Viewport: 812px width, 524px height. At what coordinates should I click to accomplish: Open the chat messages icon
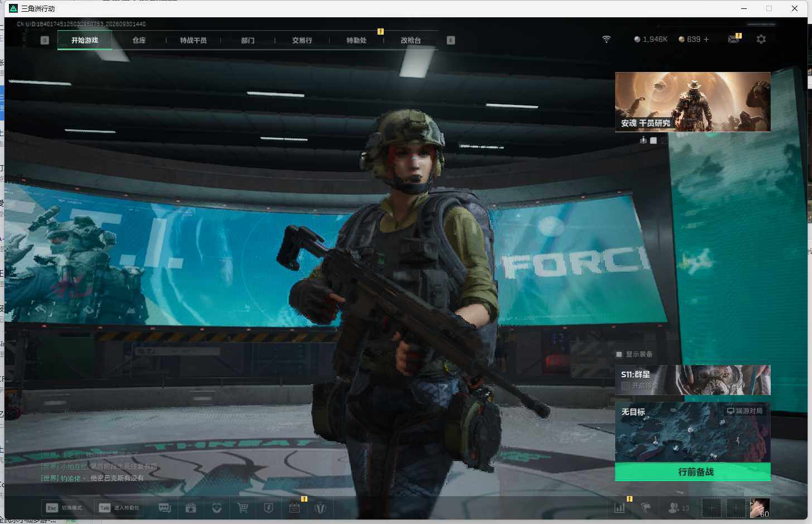[x=165, y=508]
